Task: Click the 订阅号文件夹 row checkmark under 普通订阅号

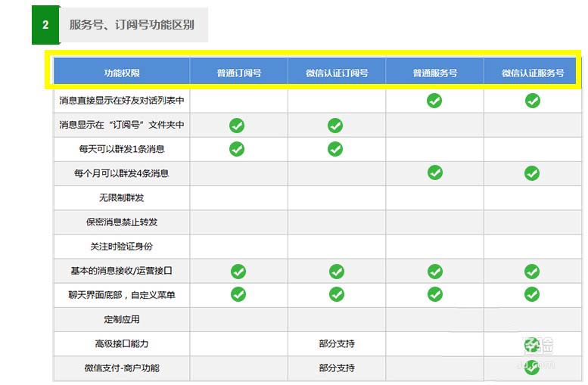Action: [x=237, y=126]
